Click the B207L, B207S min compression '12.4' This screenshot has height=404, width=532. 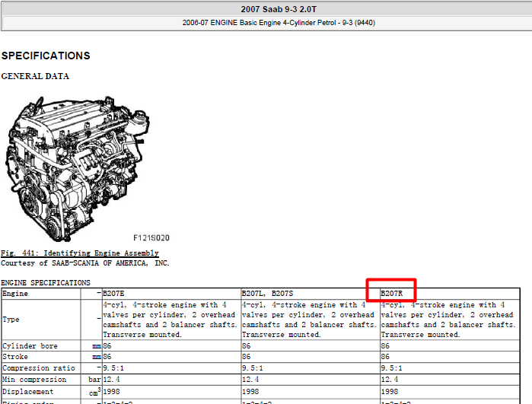[x=250, y=380]
